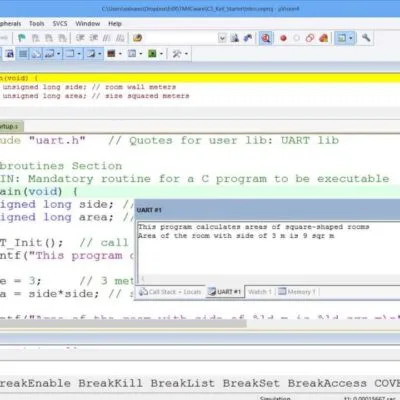Screen dimensions: 400x400
Task: Click the editor horizontal scrollbar thumb
Action: coord(123,323)
